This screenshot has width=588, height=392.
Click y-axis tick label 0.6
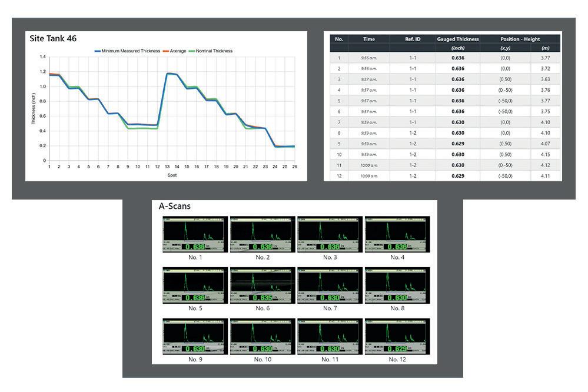43,117
